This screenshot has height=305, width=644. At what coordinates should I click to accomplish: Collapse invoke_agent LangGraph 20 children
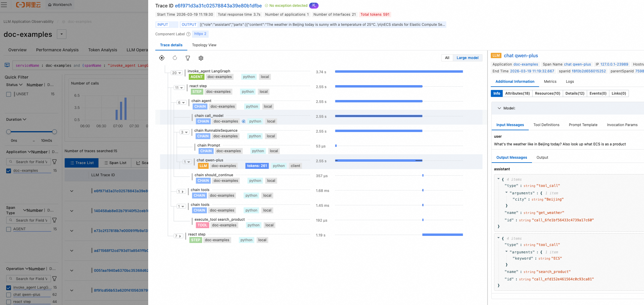tap(177, 73)
